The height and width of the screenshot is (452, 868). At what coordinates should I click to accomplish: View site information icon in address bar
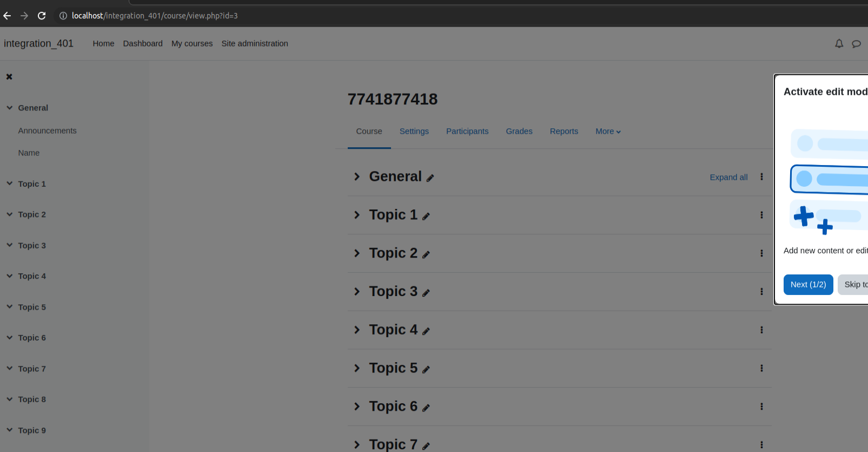[63, 16]
